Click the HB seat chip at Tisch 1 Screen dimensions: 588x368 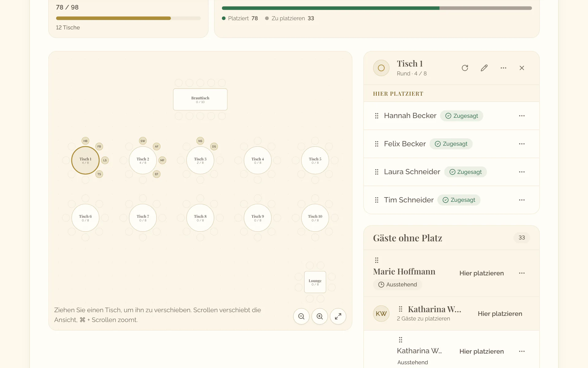[x=85, y=141]
